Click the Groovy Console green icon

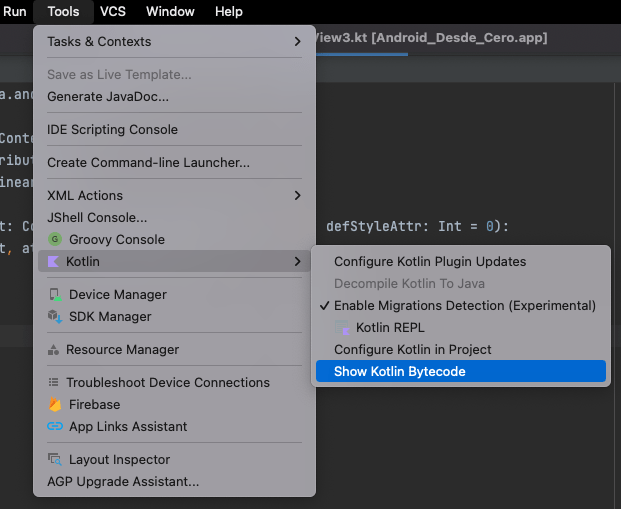(55, 239)
